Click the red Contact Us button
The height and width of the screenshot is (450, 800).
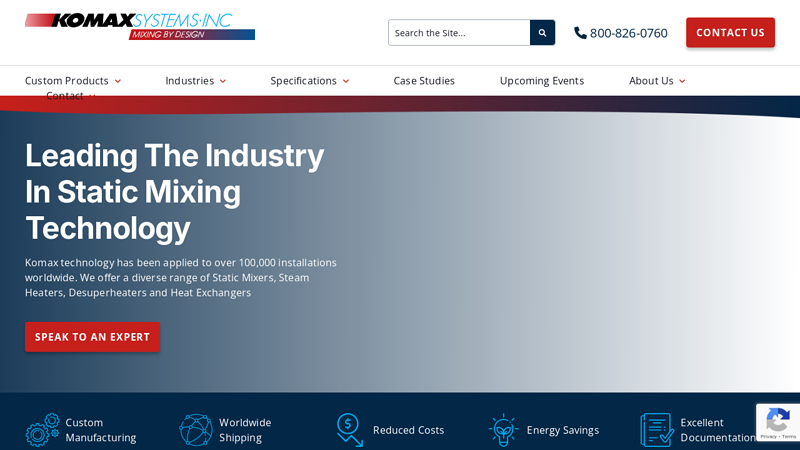730,33
